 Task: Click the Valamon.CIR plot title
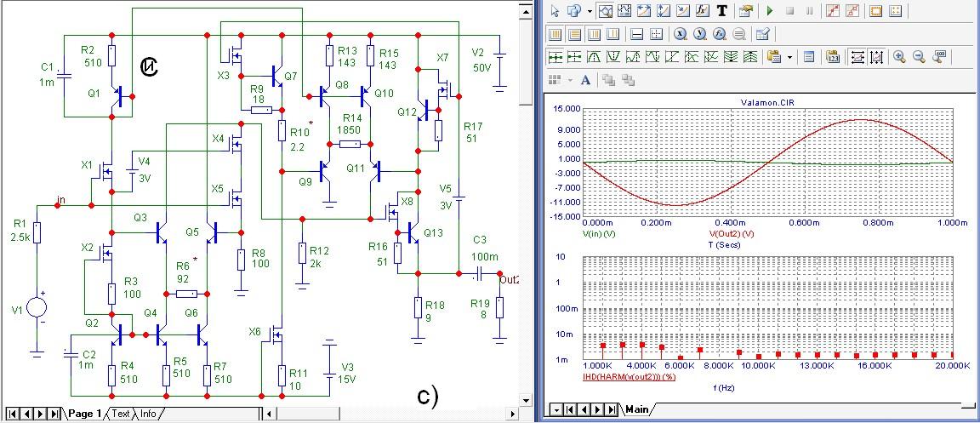pyautogui.click(x=767, y=102)
